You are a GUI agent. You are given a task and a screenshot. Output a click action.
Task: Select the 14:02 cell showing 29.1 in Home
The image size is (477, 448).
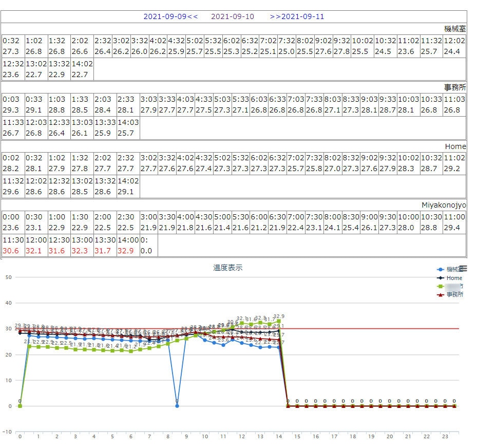(128, 186)
